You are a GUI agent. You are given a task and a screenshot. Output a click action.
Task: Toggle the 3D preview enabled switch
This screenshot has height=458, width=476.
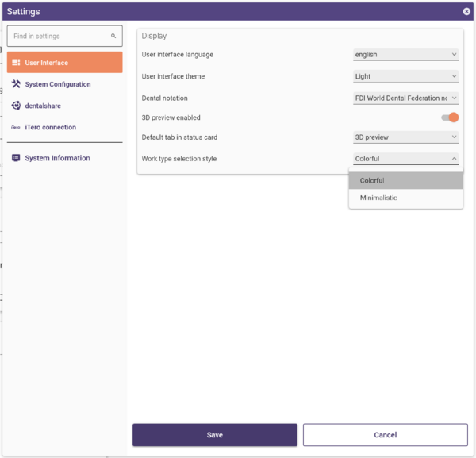click(x=450, y=117)
